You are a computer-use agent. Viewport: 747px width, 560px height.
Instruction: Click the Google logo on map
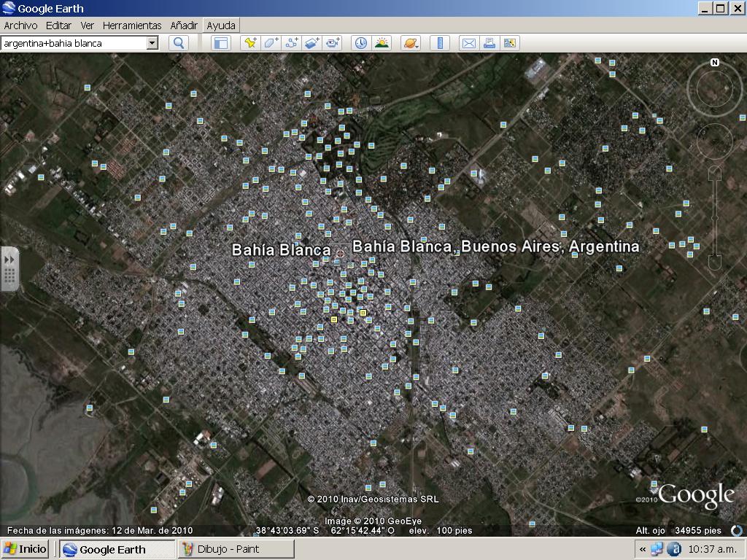coord(695,495)
